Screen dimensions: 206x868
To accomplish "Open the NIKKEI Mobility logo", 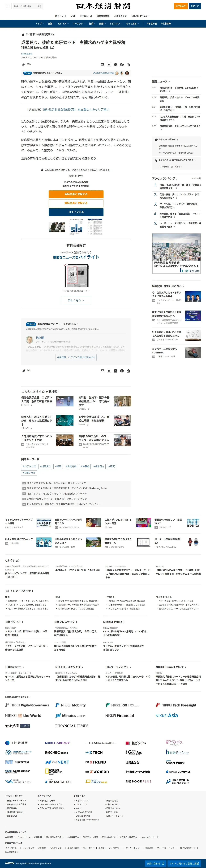I will point(71,705).
